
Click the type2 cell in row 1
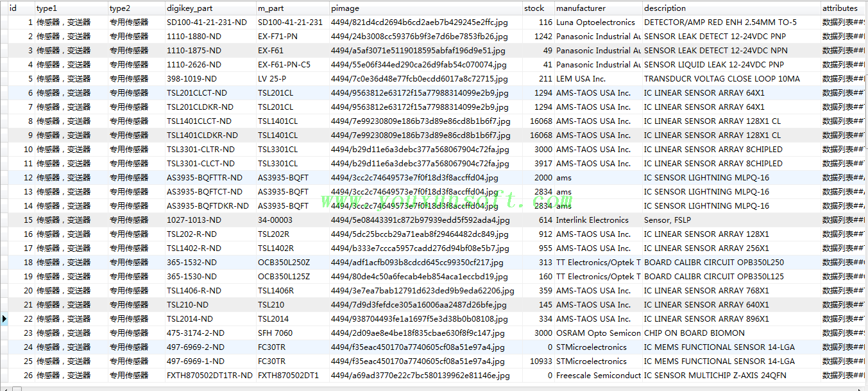[x=136, y=22]
